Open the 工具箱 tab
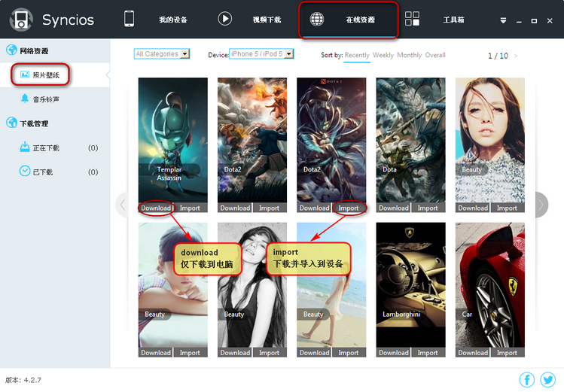This screenshot has width=564, height=392. coord(453,20)
